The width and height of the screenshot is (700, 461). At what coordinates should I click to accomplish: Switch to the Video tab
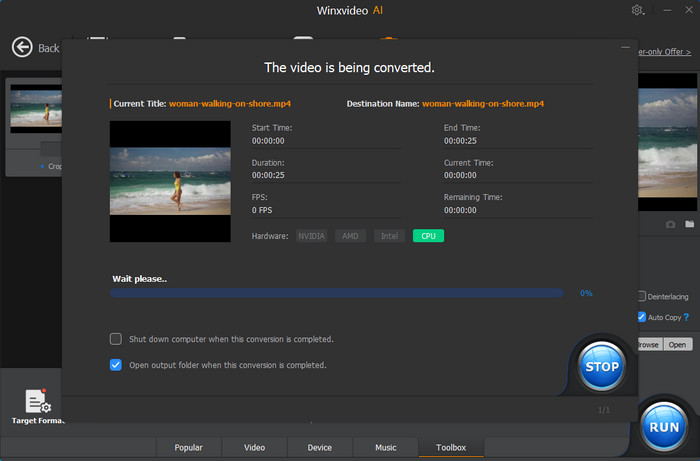[x=254, y=447]
